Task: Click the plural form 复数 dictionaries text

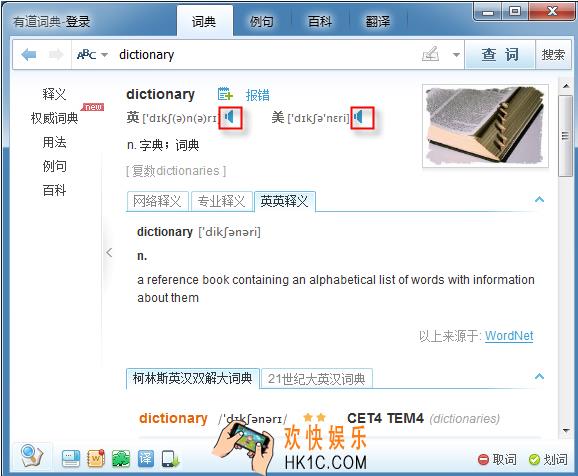Action: pos(176,171)
